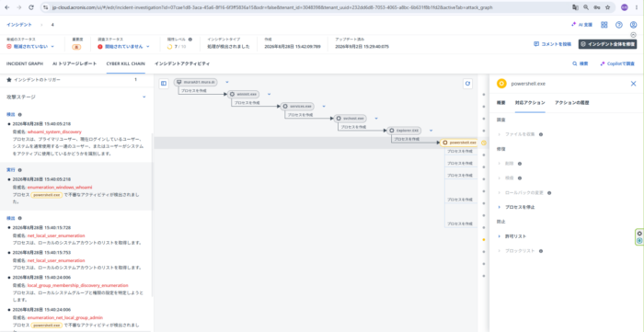Click the graph refresh icon
The height and width of the screenshot is (332, 644).
(467, 84)
